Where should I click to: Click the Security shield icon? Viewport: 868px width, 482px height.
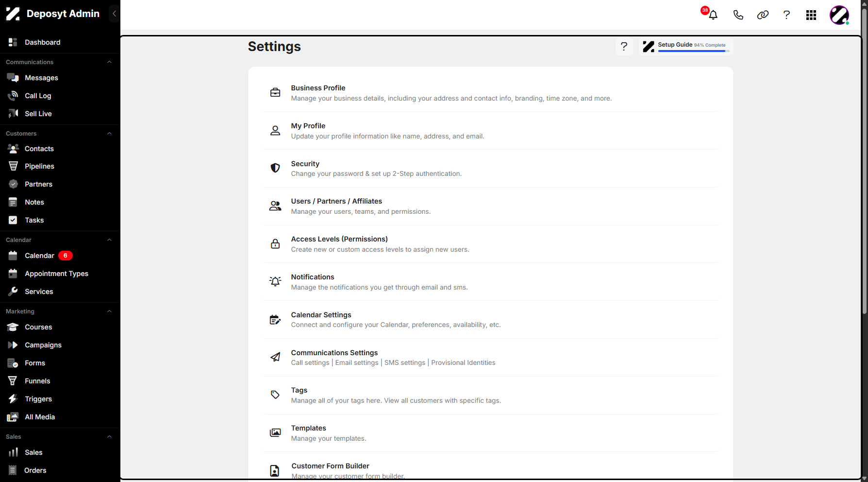click(x=275, y=168)
